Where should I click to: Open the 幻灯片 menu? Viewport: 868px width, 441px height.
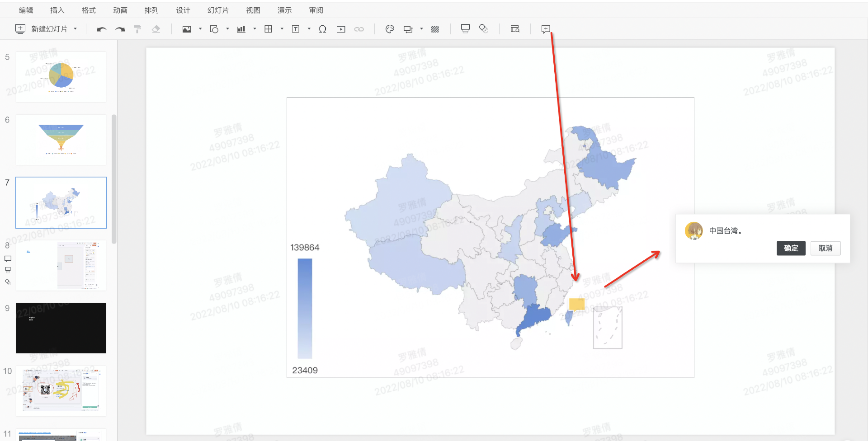[x=218, y=10]
